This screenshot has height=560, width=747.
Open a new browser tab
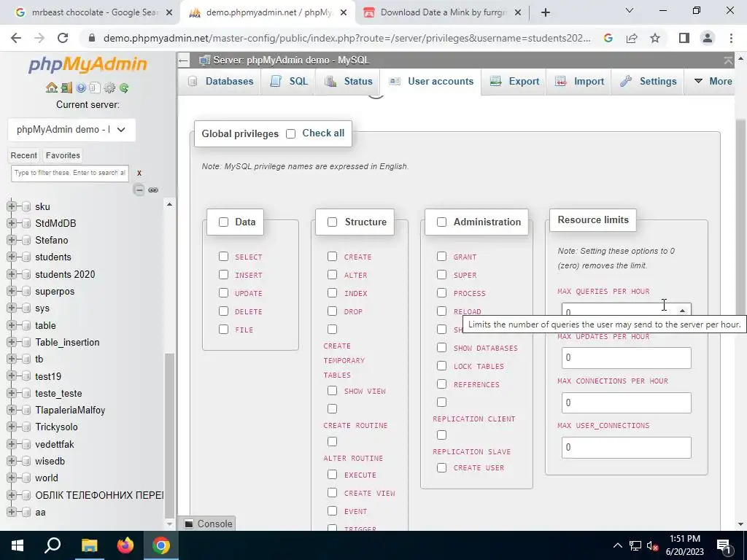pos(546,12)
